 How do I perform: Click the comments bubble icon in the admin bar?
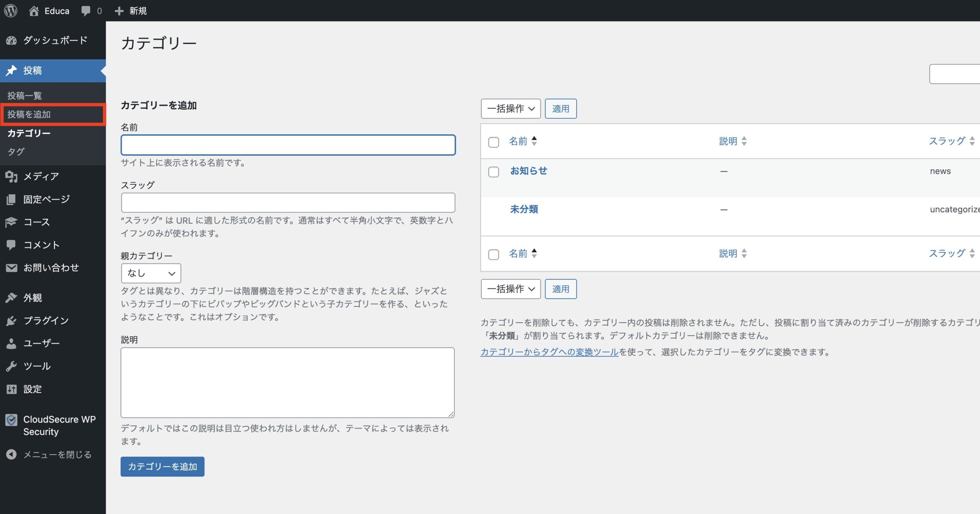[86, 11]
